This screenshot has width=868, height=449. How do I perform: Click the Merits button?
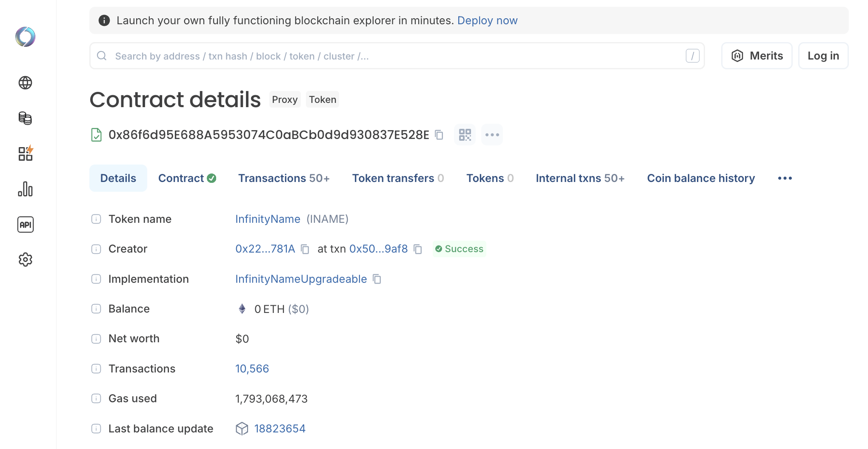point(757,56)
